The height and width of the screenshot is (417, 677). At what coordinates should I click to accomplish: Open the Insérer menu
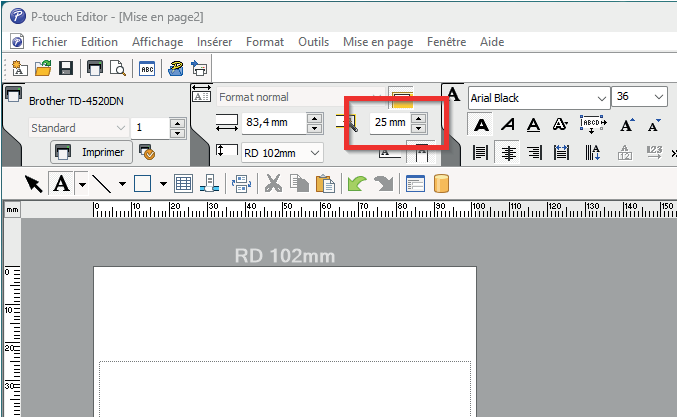pyautogui.click(x=215, y=42)
